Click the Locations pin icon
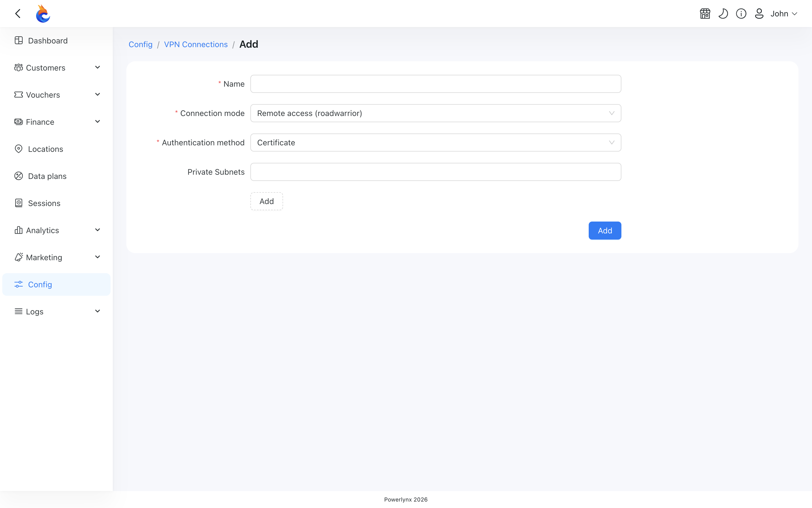The height and width of the screenshot is (508, 812). click(19, 149)
